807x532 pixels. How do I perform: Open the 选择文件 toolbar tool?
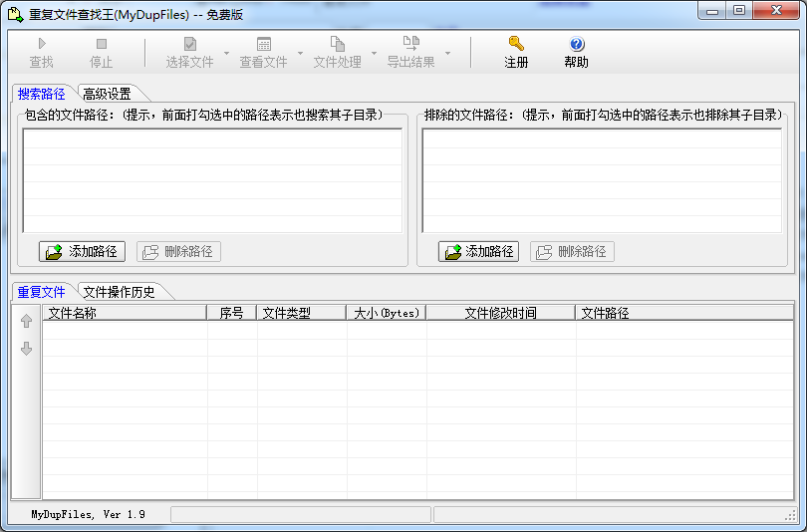[189, 52]
